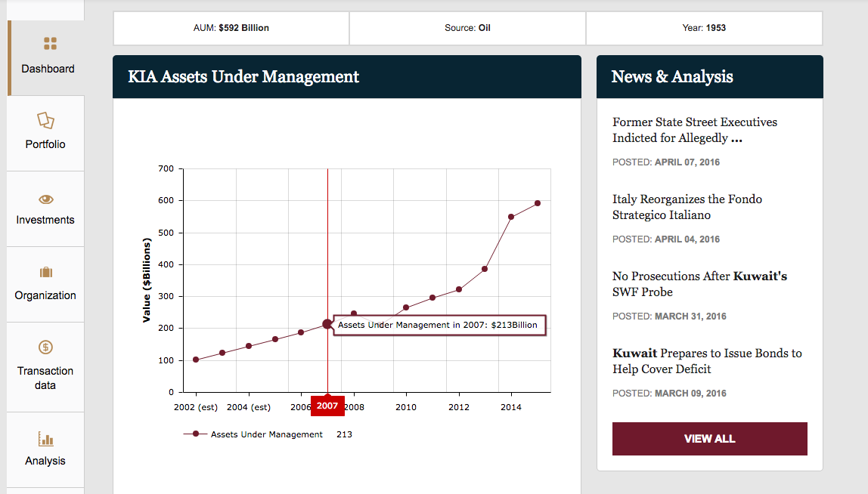This screenshot has height=494, width=868.
Task: Open the Dashboard tab label
Action: point(48,69)
